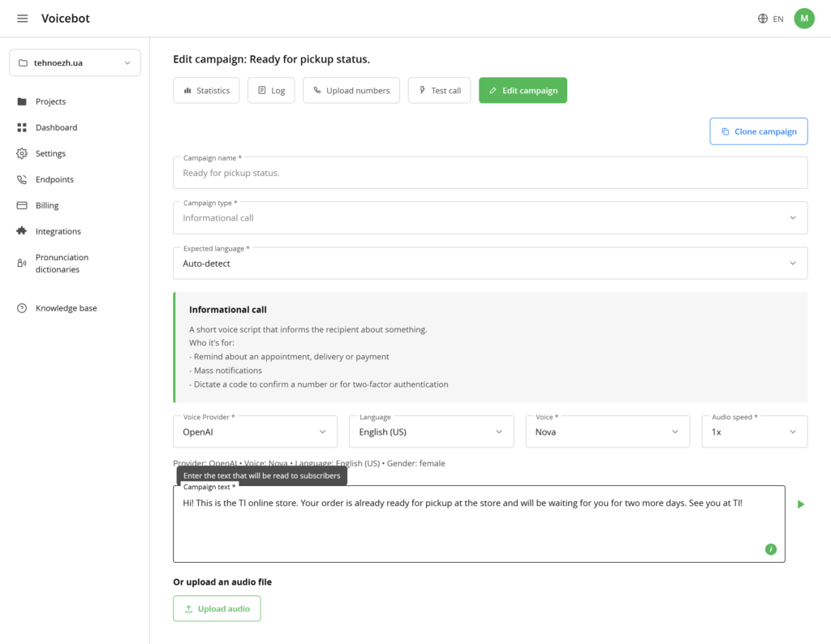This screenshot has width=831, height=644.
Task: Click into the Campaign text area
Action: pos(479,524)
